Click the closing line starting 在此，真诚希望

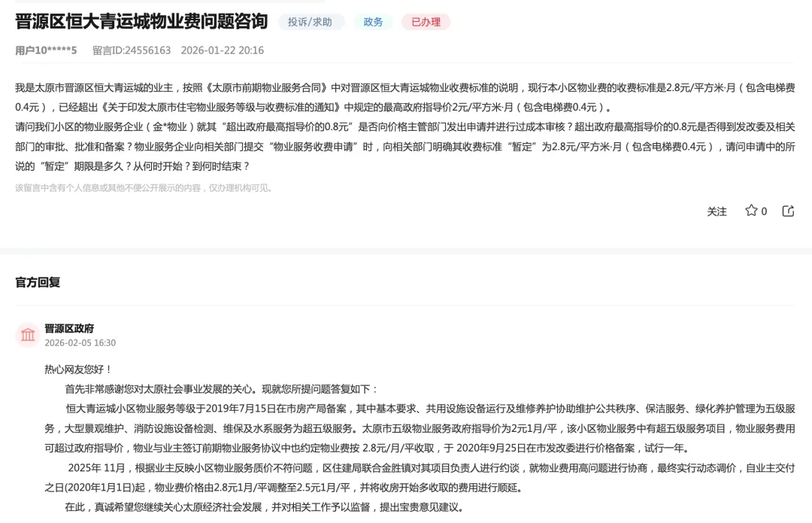click(265, 507)
